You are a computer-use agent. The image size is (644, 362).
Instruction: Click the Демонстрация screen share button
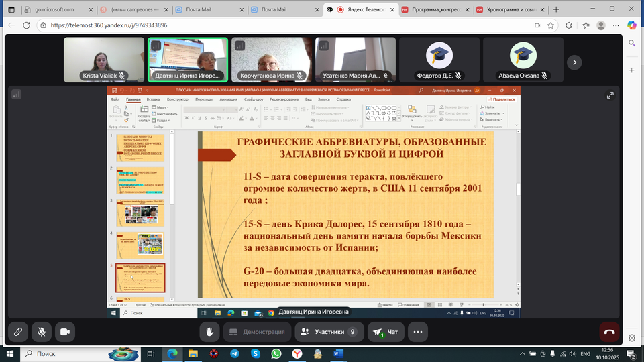[257, 332]
